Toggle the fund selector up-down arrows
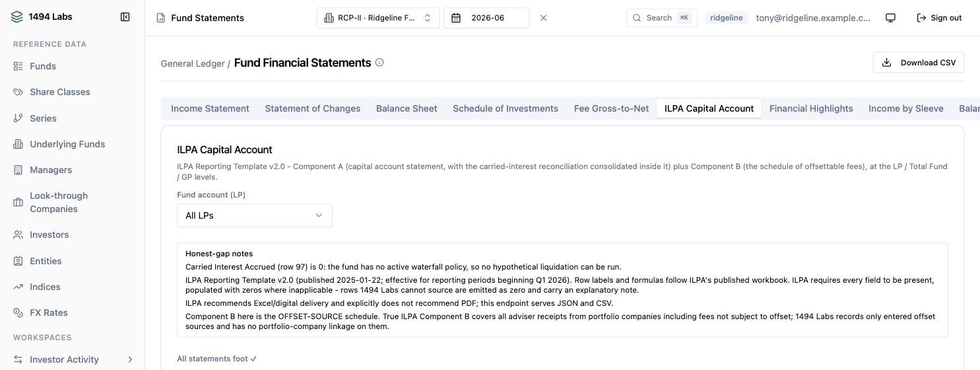This screenshot has height=370, width=980. point(427,18)
